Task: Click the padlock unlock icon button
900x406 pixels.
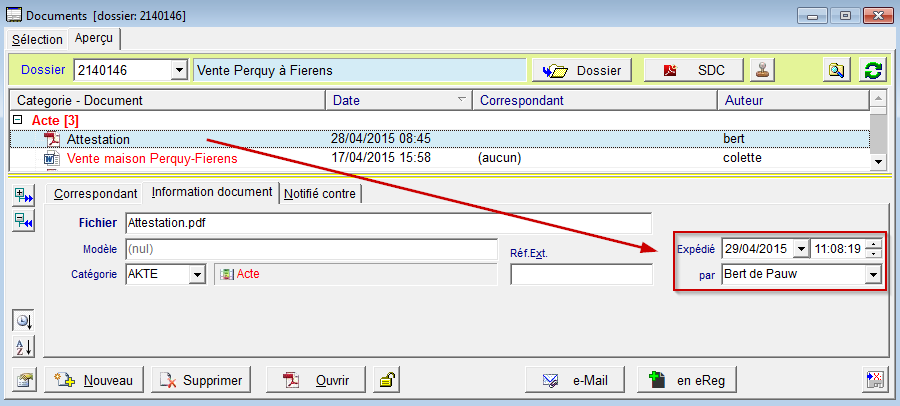Action: 387,380
